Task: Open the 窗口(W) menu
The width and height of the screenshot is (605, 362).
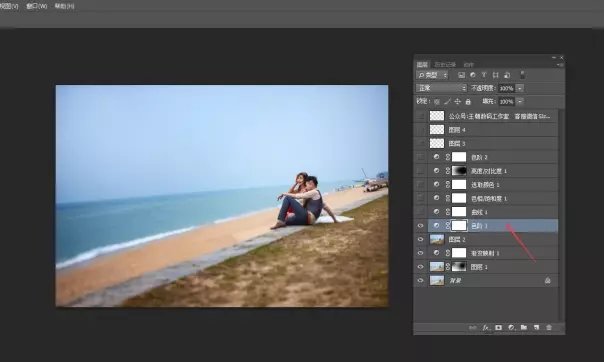Action: (37, 6)
